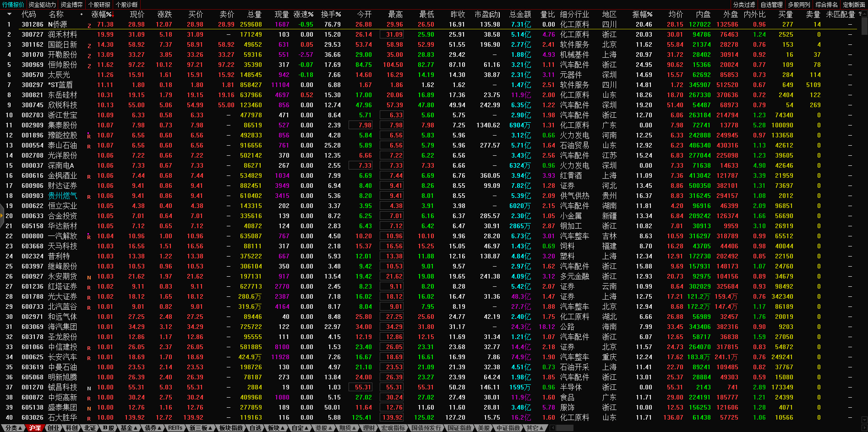Image resolution: width=868 pixels, height=432 pixels.
Task: Open 定制版面 layout customization
Action: tap(854, 5)
